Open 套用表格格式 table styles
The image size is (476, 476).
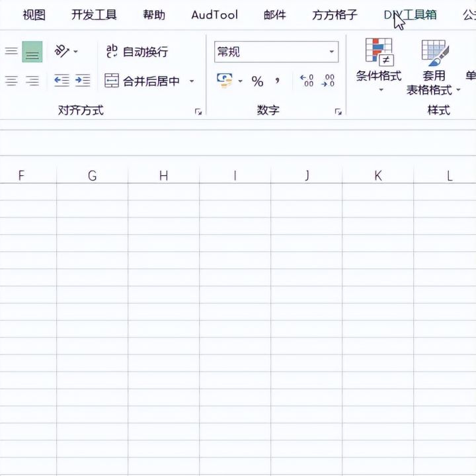(x=434, y=67)
